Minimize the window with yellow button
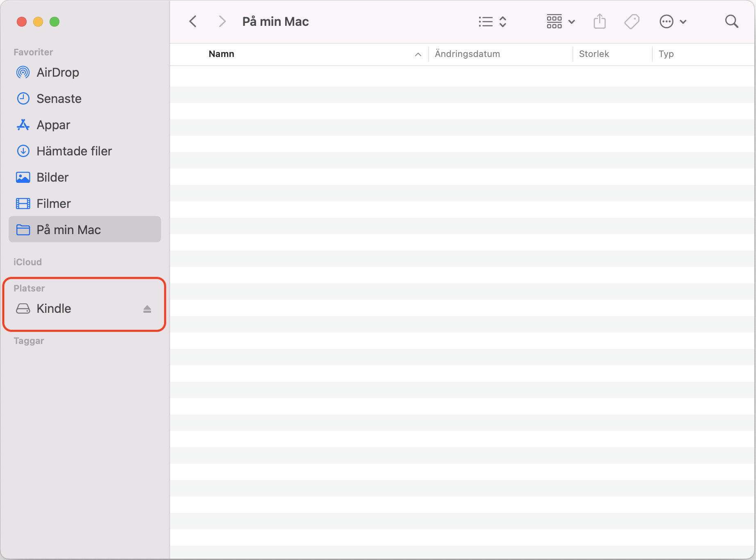The image size is (756, 560). click(38, 22)
